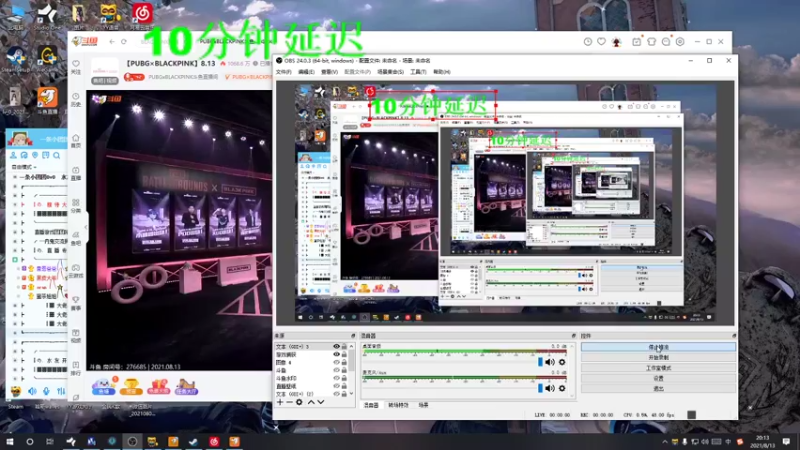Click the OBS icon in the taskbar
The height and width of the screenshot is (450, 800).
pos(132,441)
